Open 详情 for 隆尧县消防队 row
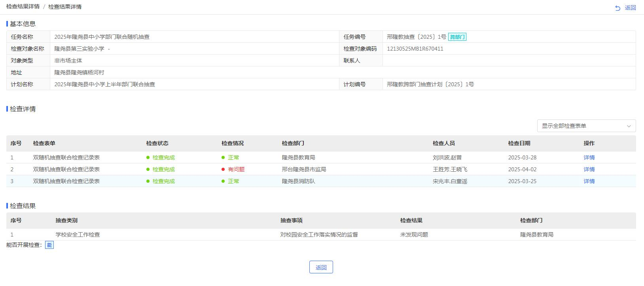This screenshot has width=644, height=286. coord(589,181)
